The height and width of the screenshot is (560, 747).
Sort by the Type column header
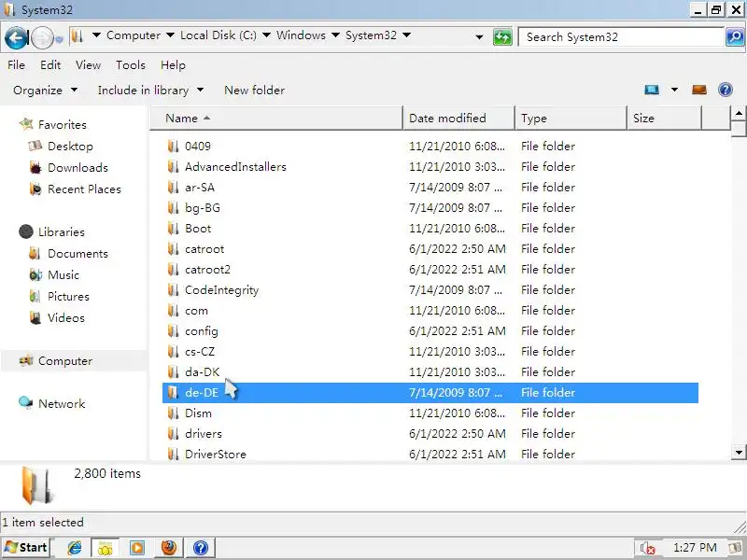[571, 119]
